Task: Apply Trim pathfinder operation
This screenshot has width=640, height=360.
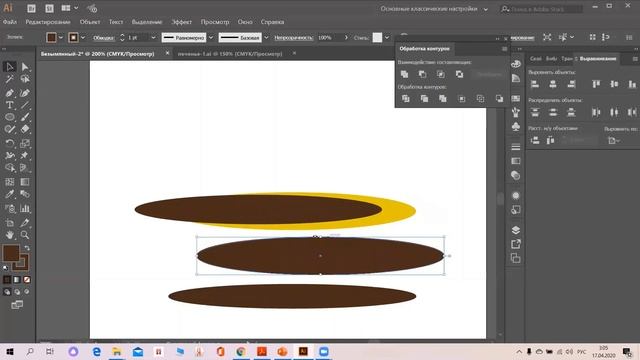Action: click(x=424, y=99)
